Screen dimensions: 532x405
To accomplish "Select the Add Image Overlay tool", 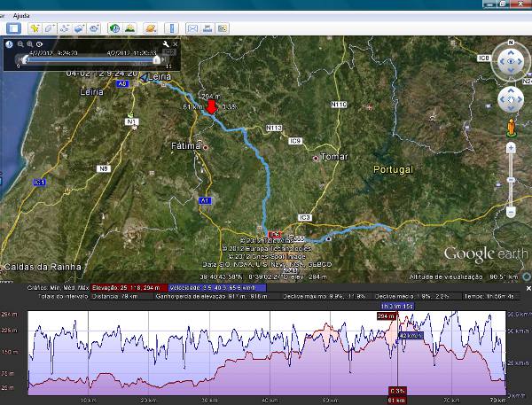I will click(x=80, y=28).
